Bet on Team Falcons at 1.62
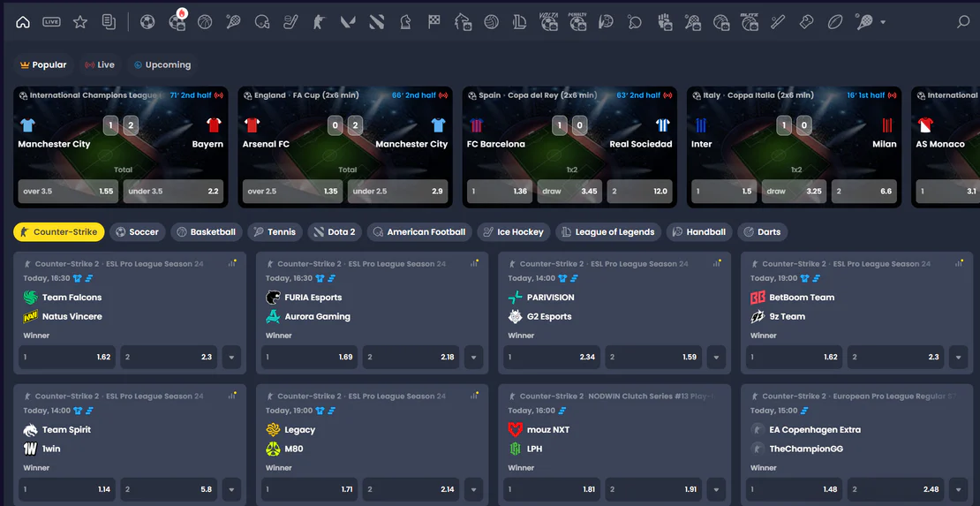This screenshot has width=980, height=506. [x=67, y=357]
